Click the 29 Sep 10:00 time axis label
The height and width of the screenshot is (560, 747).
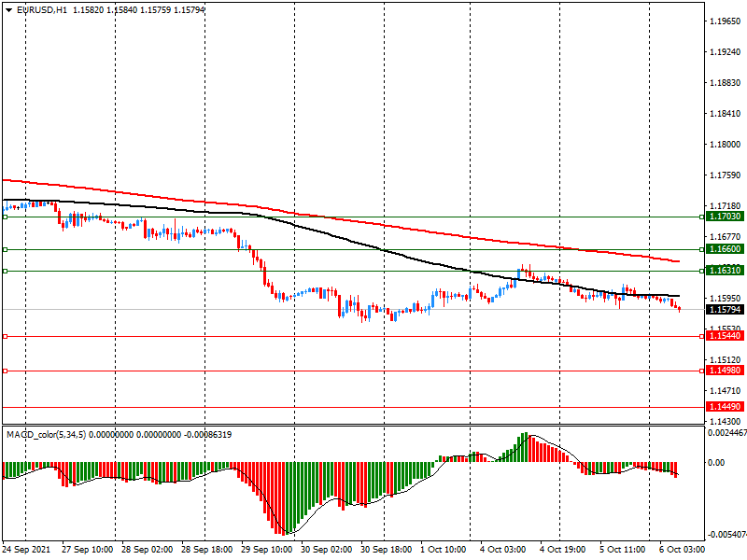point(266,550)
